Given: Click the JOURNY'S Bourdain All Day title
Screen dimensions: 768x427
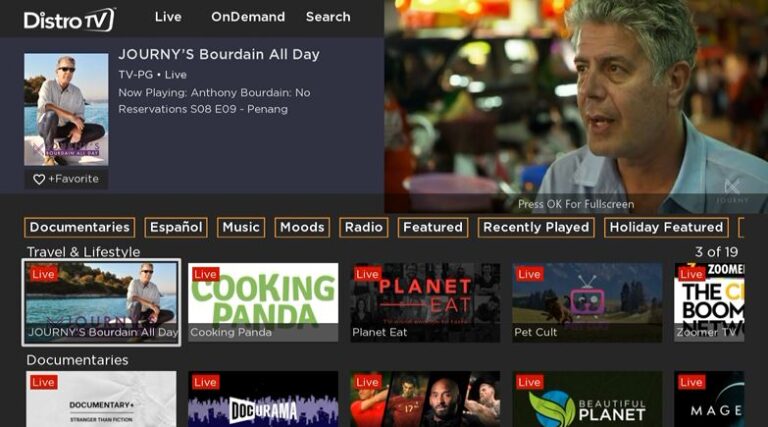Looking at the screenshot, I should click(219, 54).
